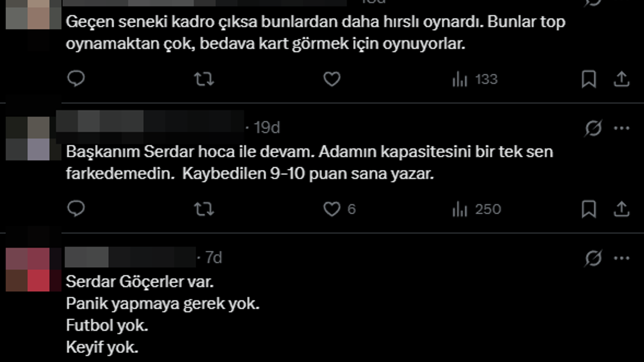Bookmark the 'Geçen seneki kadro' tweet

(x=589, y=79)
